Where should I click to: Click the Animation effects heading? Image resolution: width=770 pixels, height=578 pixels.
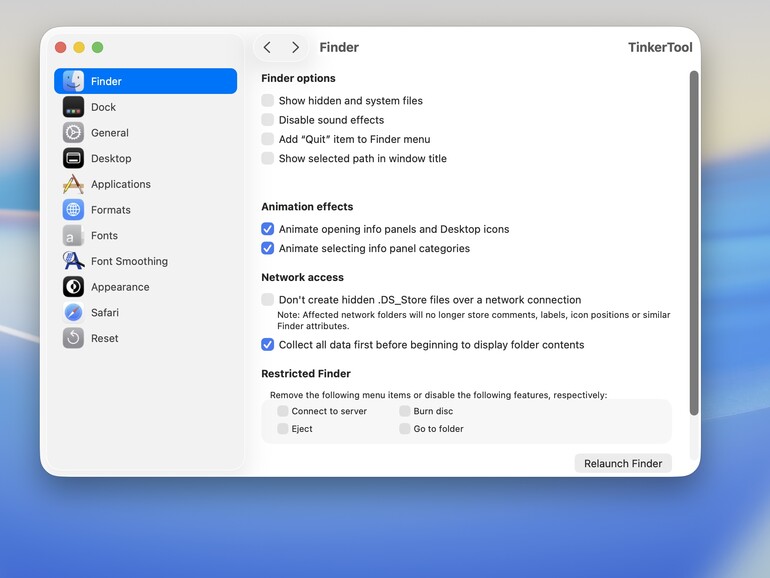(x=307, y=206)
